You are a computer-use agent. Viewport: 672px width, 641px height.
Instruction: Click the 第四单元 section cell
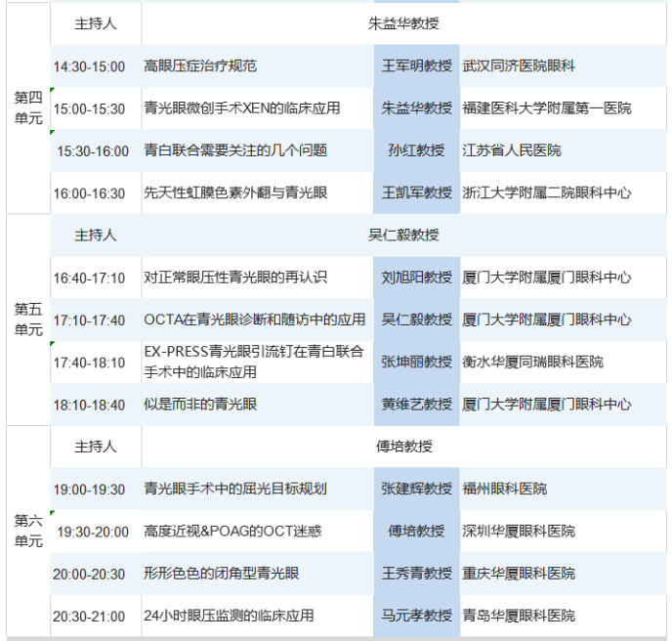point(28,108)
